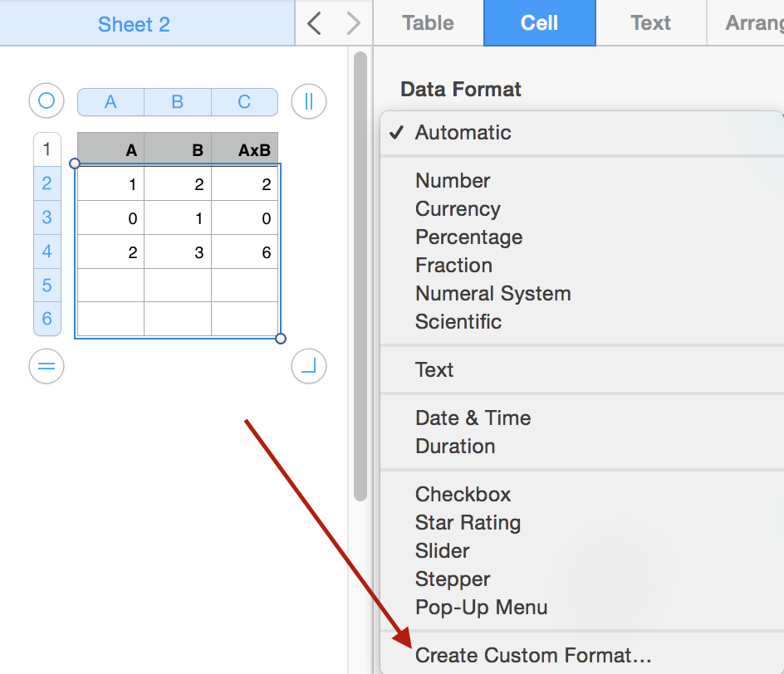Click the add columns handle icon
Screen dimensions: 784x674
tap(309, 101)
